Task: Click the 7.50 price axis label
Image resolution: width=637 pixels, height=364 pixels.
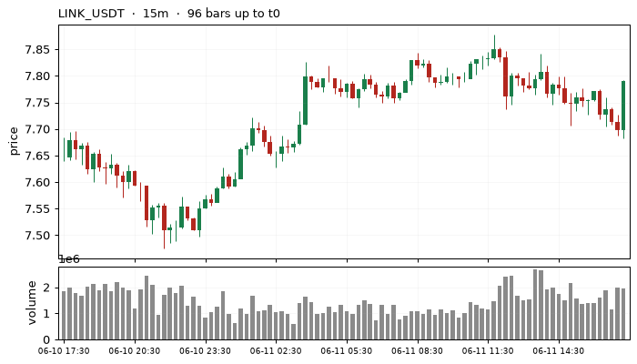Action: tap(37, 236)
